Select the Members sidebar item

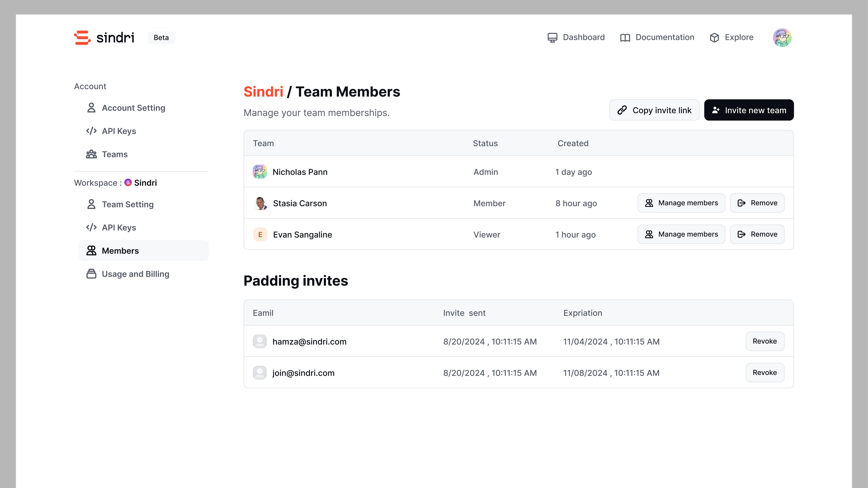coord(120,250)
